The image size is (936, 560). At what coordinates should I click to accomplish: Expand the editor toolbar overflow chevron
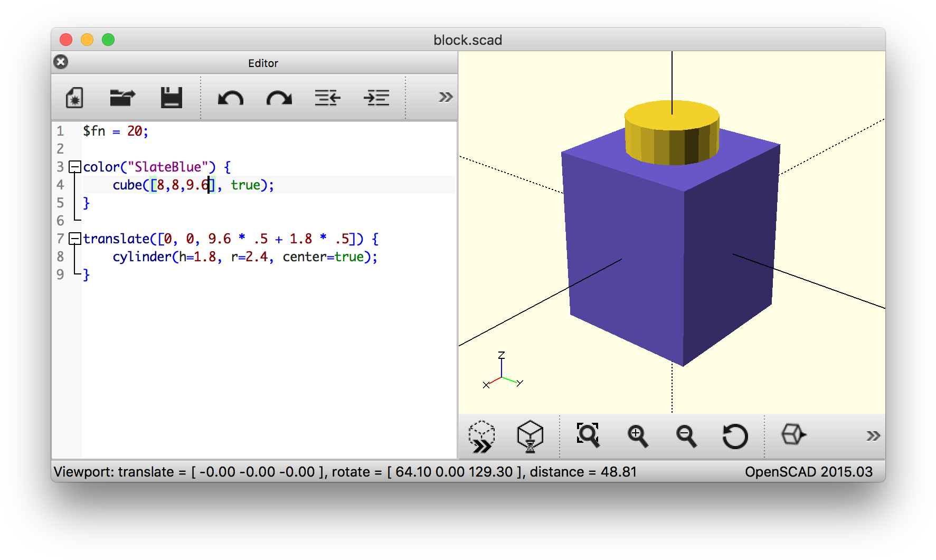point(446,97)
